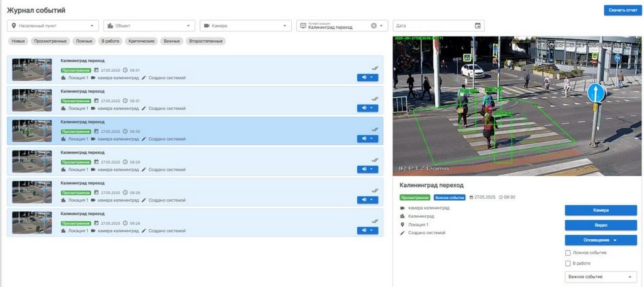This screenshot has height=287, width=644.
Task: Enable the Ложное событие checkbox
Action: pos(568,252)
